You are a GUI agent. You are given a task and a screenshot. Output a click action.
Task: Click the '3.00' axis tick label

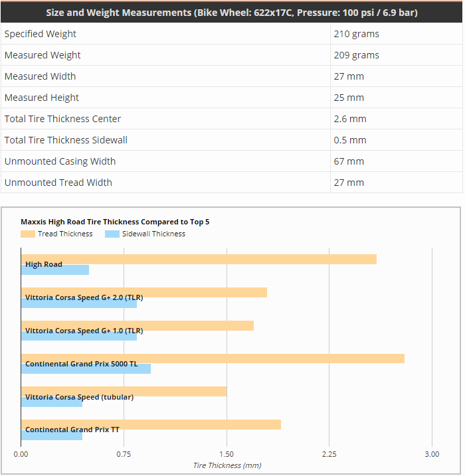pyautogui.click(x=432, y=454)
